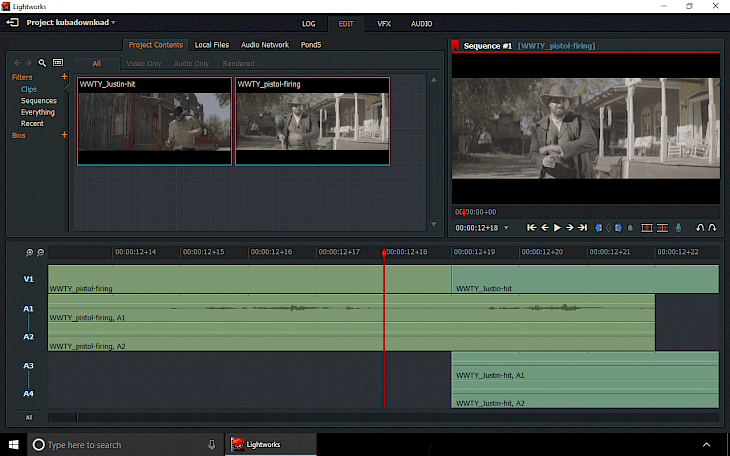The width and height of the screenshot is (730, 456).
Task: Undo the last action
Action: point(699,227)
